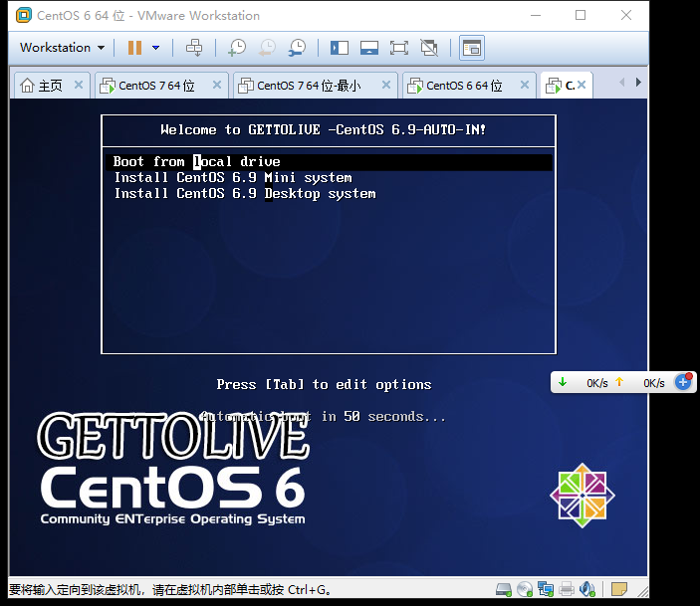Show the tabs further to the left
The image size is (700, 606).
click(622, 83)
